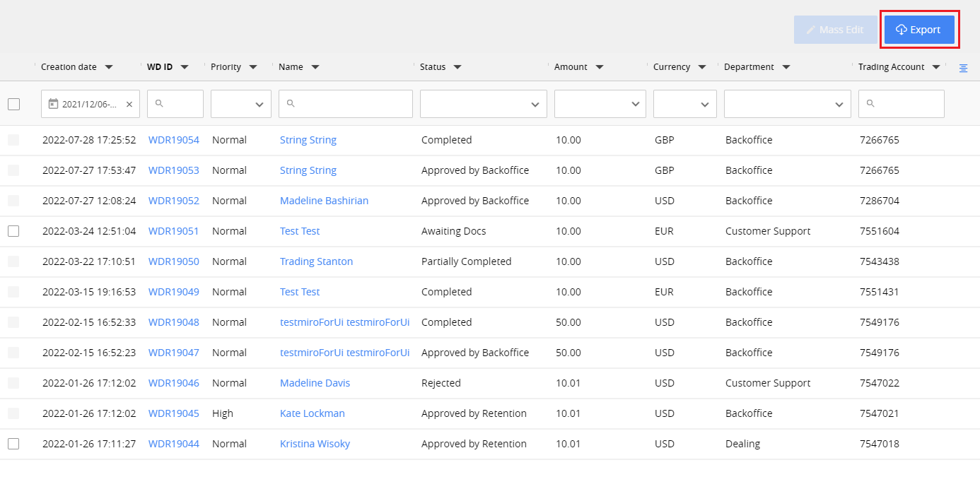Viewport: 980px width, 477px height.
Task: Select the checkbox next to WDR19044
Action: tap(13, 443)
